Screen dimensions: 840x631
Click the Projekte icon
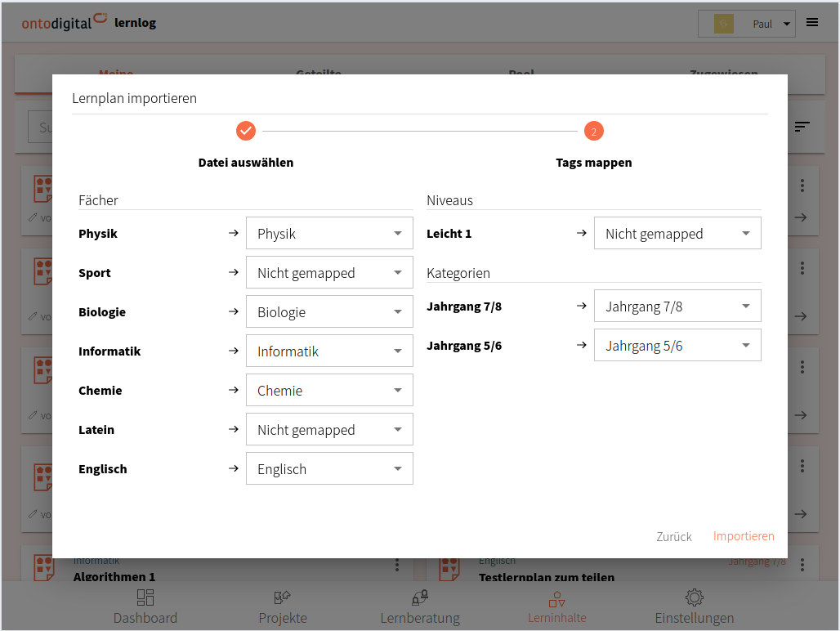(x=283, y=597)
